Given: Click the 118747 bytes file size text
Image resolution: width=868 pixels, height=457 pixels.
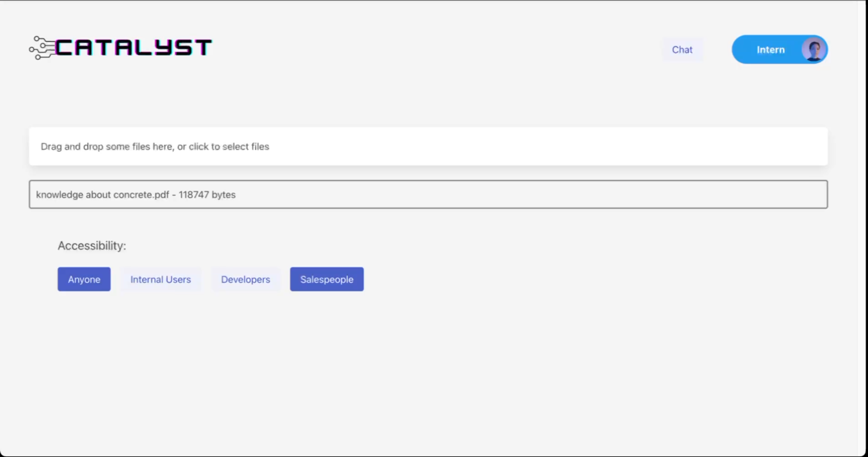Looking at the screenshot, I should (x=207, y=195).
